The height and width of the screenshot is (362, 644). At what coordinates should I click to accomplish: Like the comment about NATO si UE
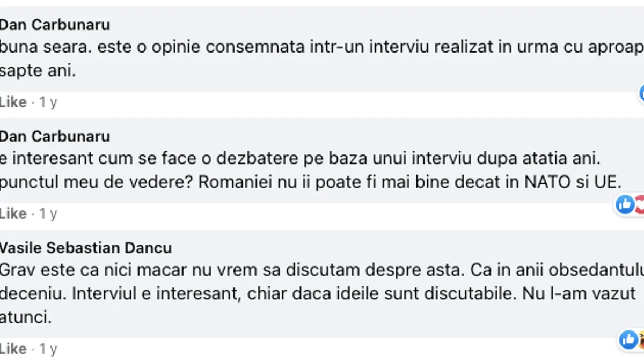click(13, 213)
